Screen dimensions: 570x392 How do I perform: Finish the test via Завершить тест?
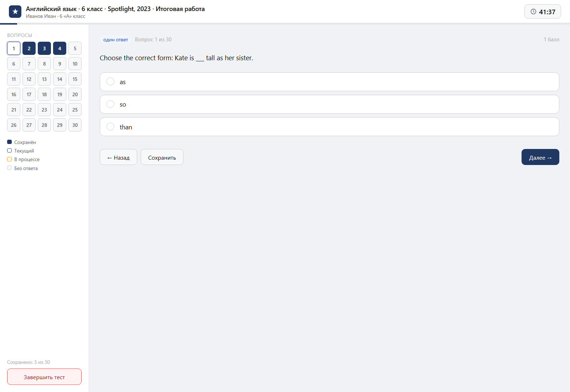(44, 377)
